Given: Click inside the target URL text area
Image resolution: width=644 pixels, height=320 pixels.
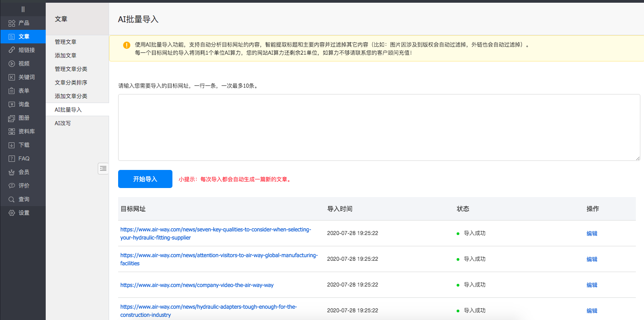Looking at the screenshot, I should [x=379, y=127].
